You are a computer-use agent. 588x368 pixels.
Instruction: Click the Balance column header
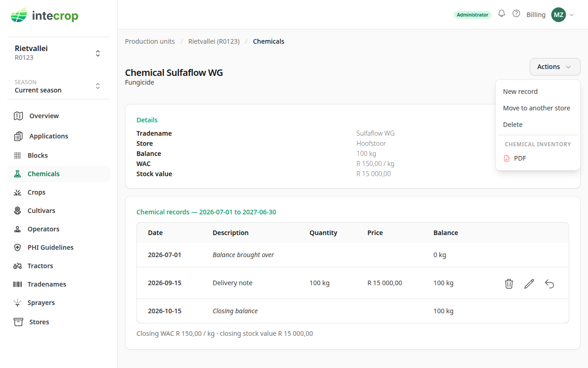tap(446, 233)
